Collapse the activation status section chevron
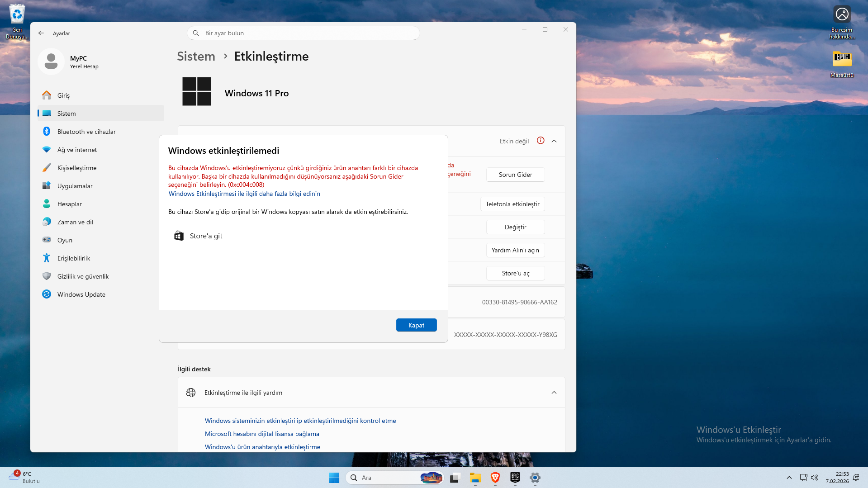868x488 pixels. point(554,141)
